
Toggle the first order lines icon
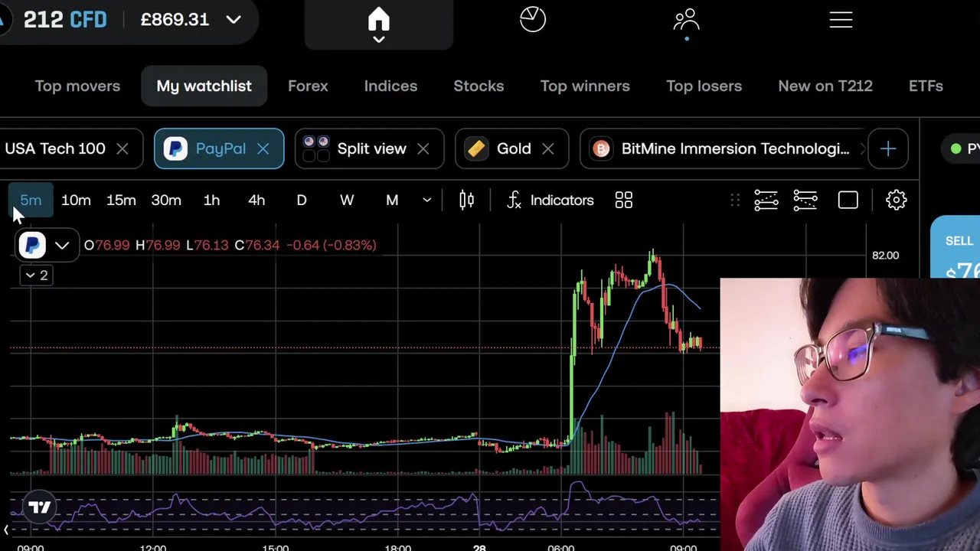(x=766, y=201)
